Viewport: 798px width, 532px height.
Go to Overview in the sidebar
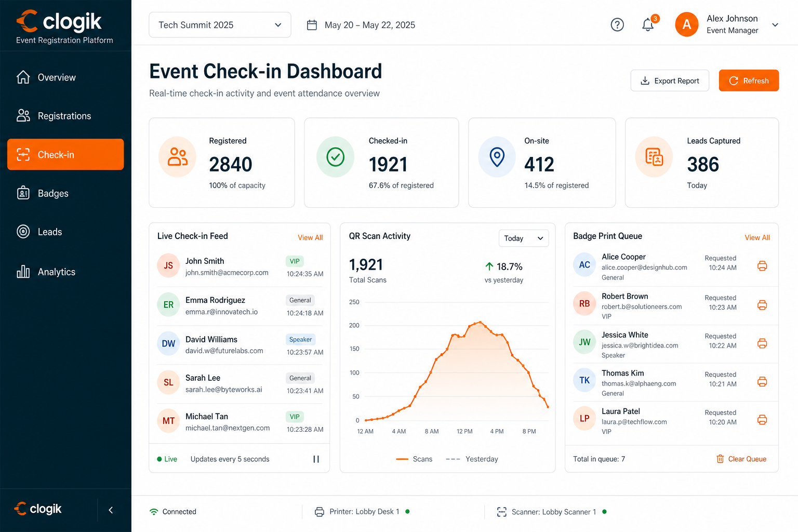(x=65, y=77)
